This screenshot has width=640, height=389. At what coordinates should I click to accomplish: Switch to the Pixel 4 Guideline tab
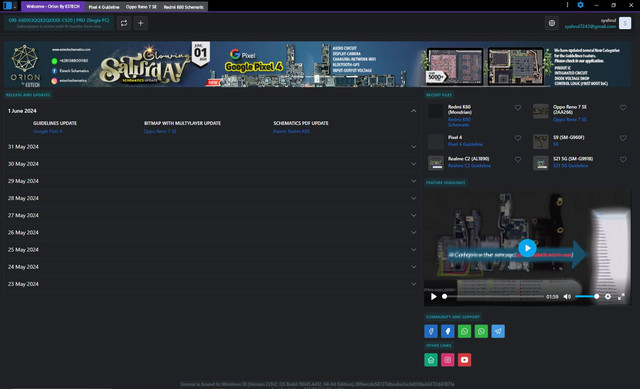(x=104, y=7)
